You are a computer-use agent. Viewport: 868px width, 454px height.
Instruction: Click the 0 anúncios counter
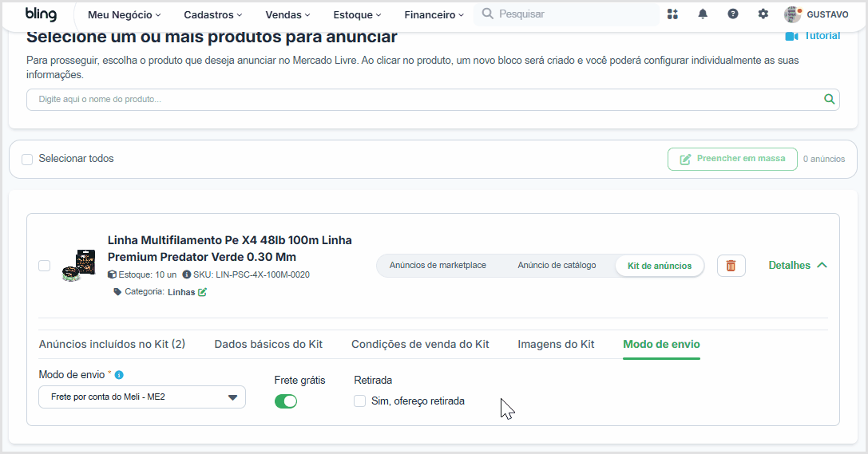point(824,159)
